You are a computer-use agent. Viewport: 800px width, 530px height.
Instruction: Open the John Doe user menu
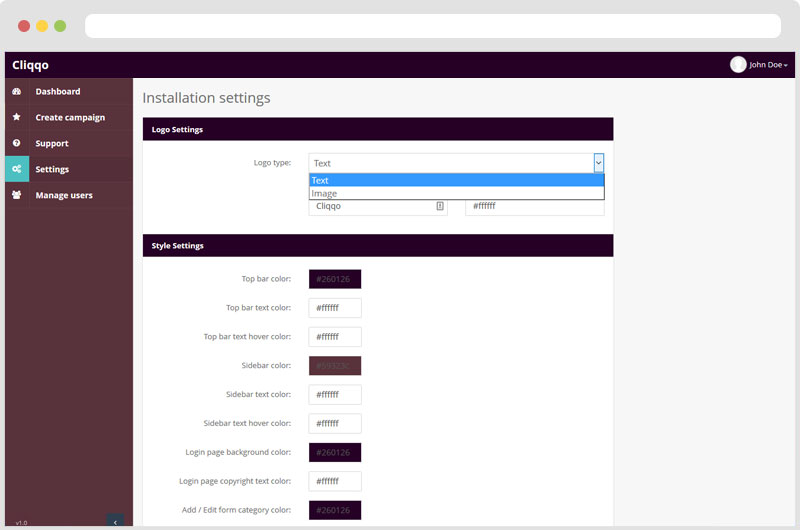point(767,65)
